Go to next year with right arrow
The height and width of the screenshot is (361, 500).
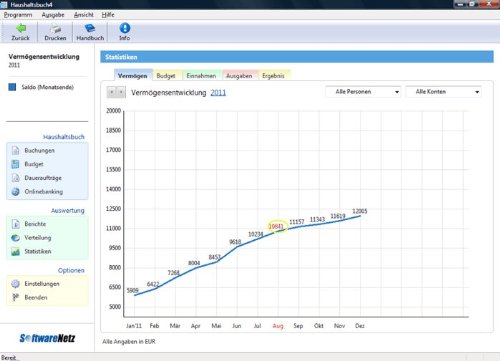(121, 92)
